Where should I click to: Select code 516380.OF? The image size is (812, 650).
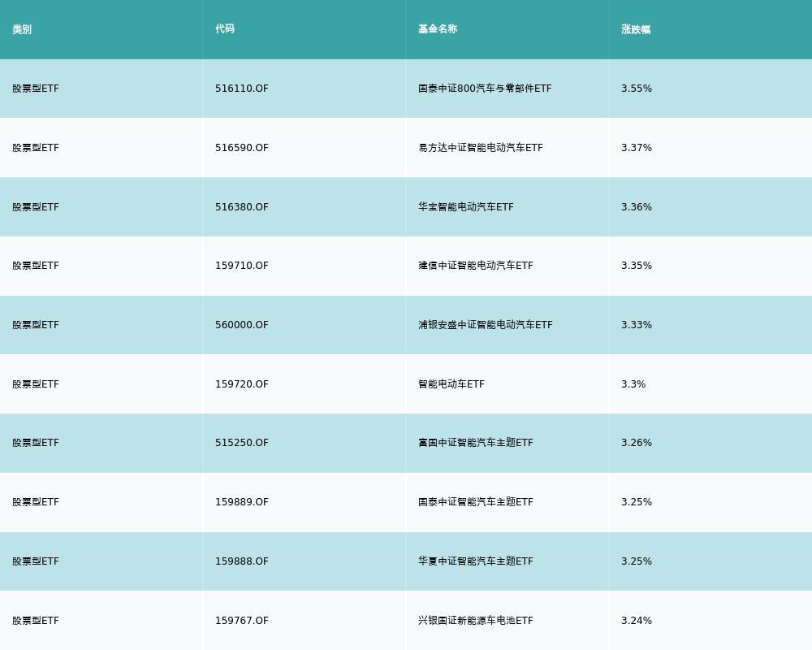pos(242,207)
